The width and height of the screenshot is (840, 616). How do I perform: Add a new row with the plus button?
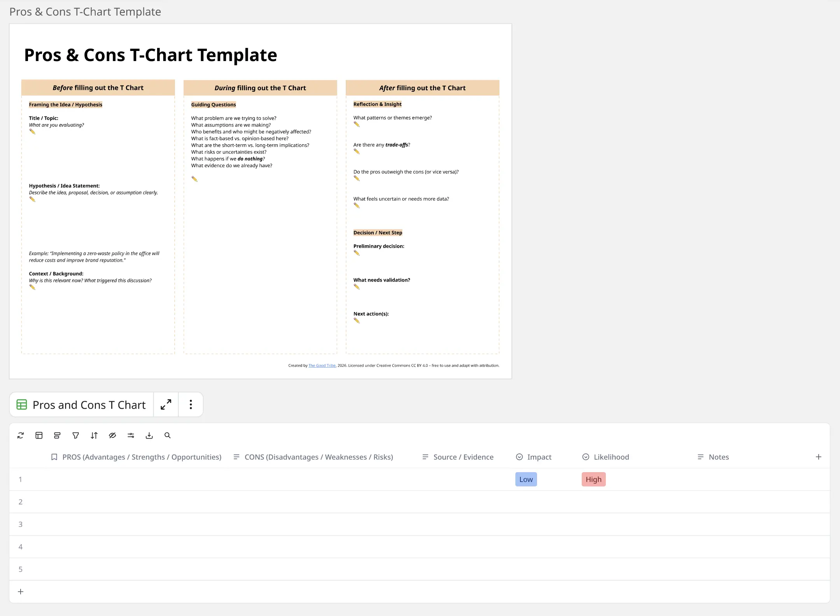pos(21,591)
